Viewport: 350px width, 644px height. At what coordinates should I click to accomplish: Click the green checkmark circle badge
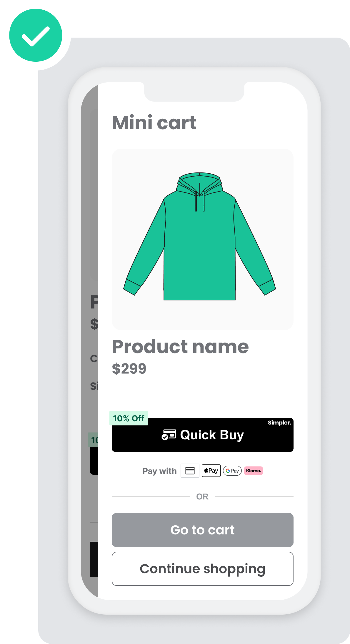tap(36, 35)
